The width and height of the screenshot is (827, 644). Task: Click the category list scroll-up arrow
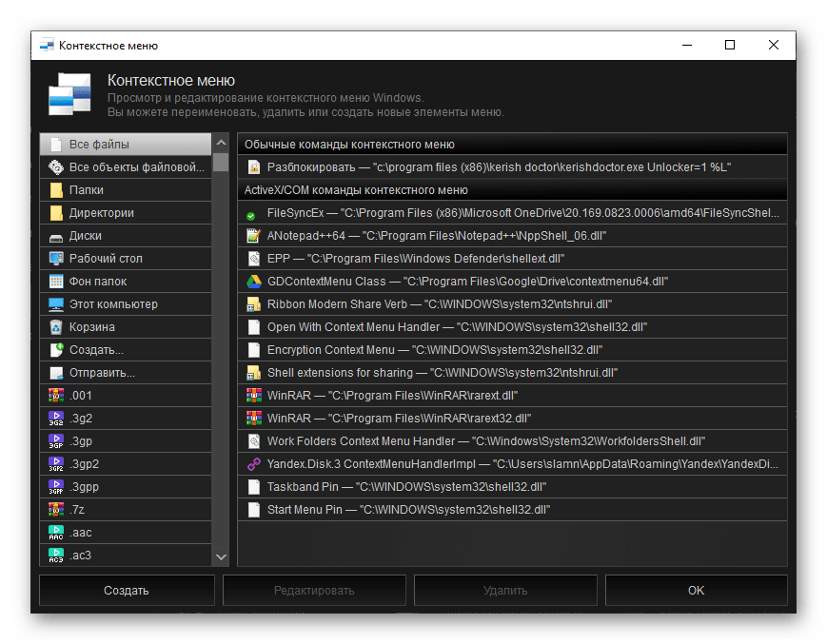pos(221,143)
